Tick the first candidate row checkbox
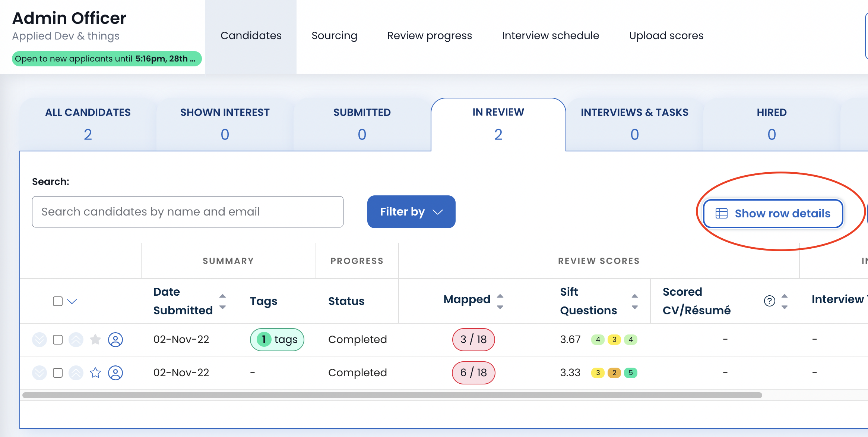868x437 pixels. click(58, 340)
